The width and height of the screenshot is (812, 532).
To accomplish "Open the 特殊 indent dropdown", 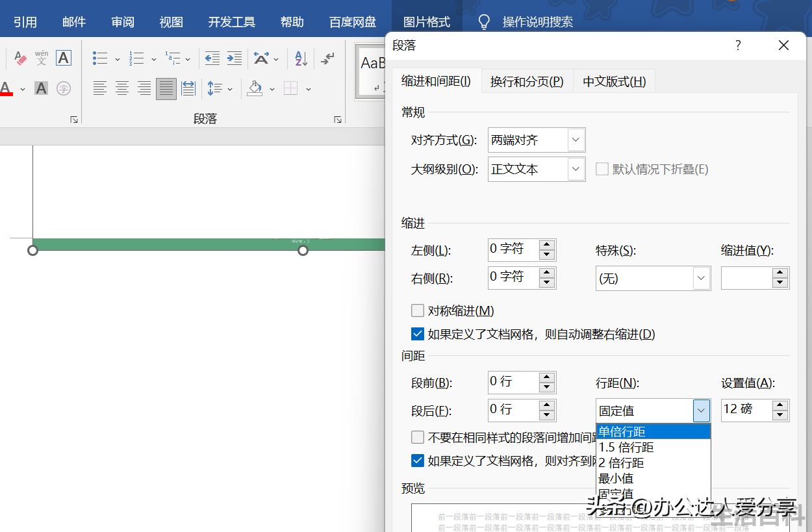I will tap(653, 279).
